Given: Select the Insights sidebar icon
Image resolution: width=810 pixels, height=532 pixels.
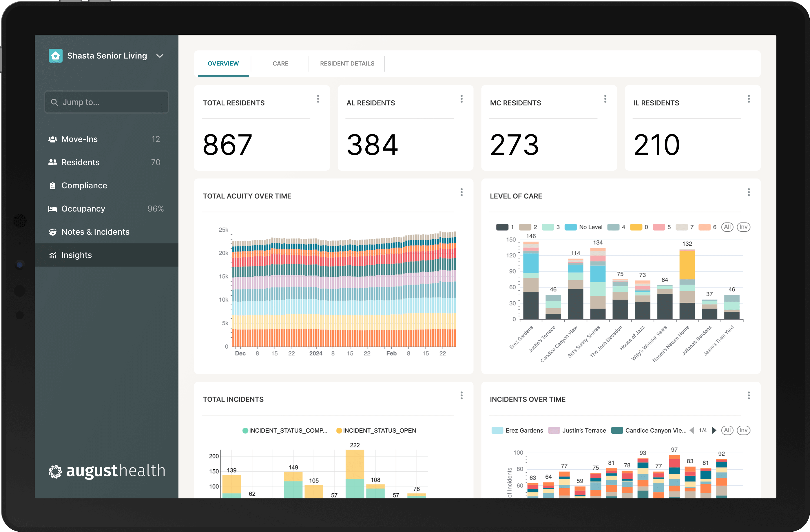Looking at the screenshot, I should pos(53,255).
